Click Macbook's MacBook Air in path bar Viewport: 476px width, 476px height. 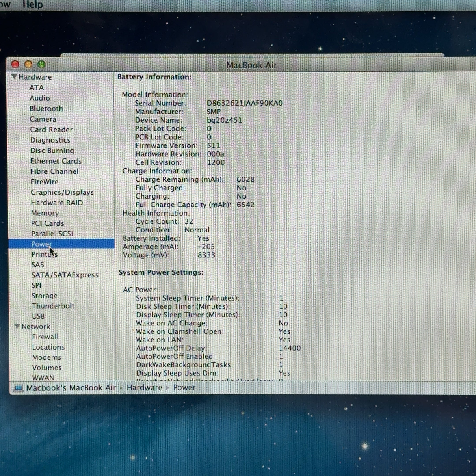point(71,388)
